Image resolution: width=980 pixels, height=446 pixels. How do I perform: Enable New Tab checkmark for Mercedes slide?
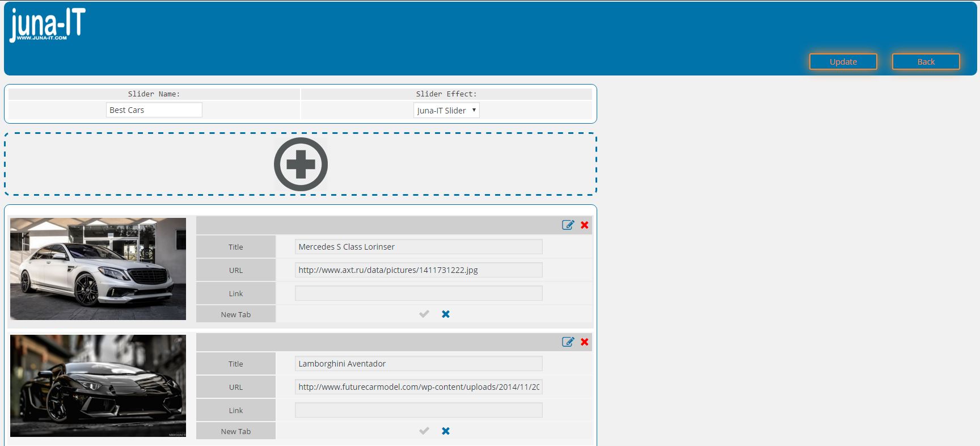424,314
